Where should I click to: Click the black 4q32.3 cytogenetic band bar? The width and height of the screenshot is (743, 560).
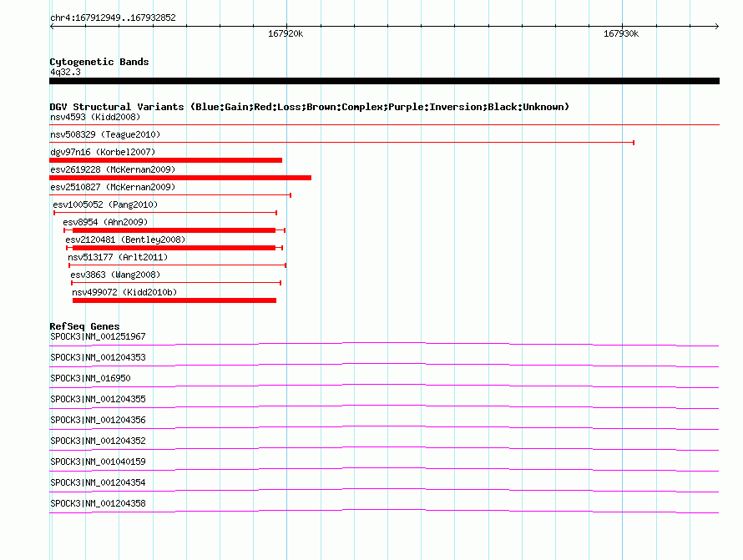tap(384, 81)
